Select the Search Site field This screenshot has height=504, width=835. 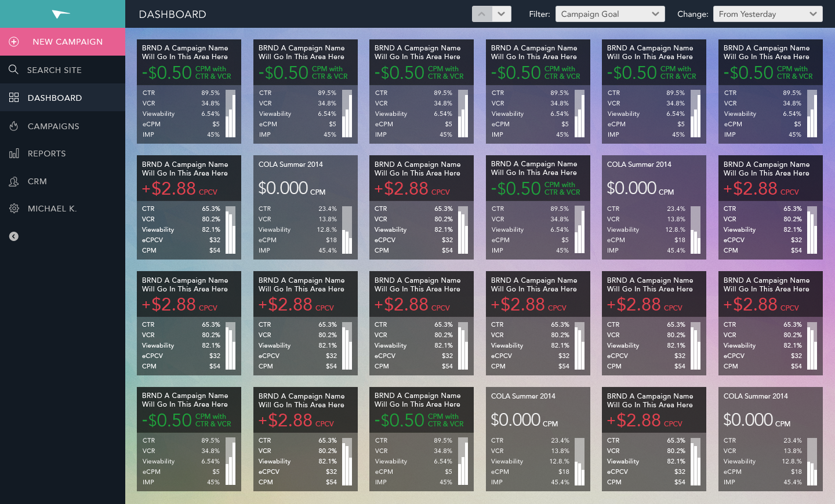click(63, 70)
